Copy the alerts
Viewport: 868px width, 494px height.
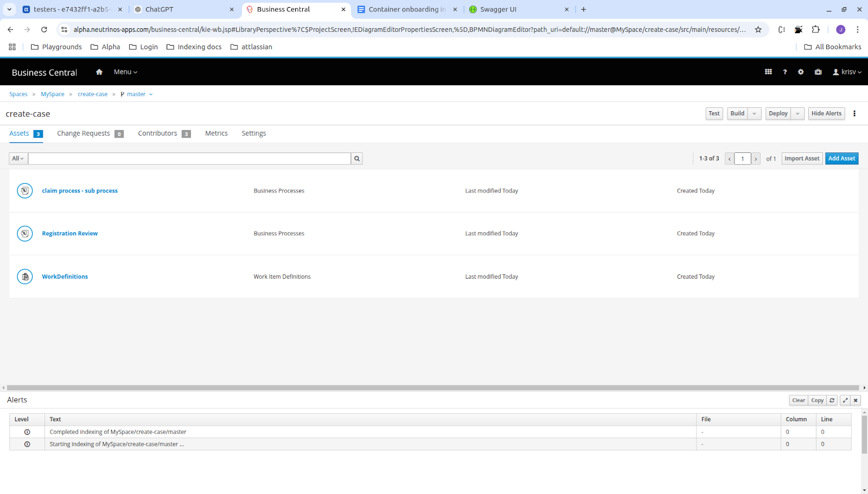(818, 400)
